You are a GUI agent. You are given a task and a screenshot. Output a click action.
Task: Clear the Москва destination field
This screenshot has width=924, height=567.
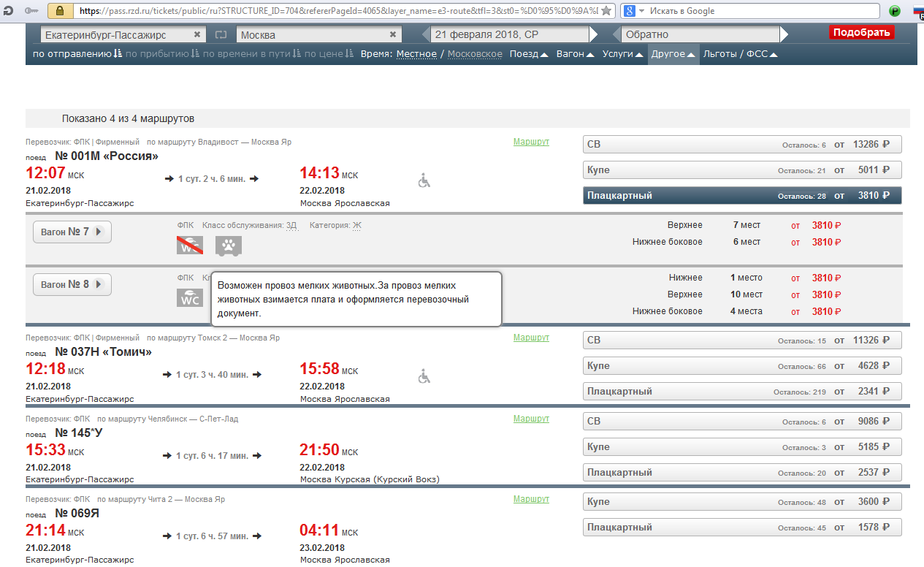[x=393, y=34]
